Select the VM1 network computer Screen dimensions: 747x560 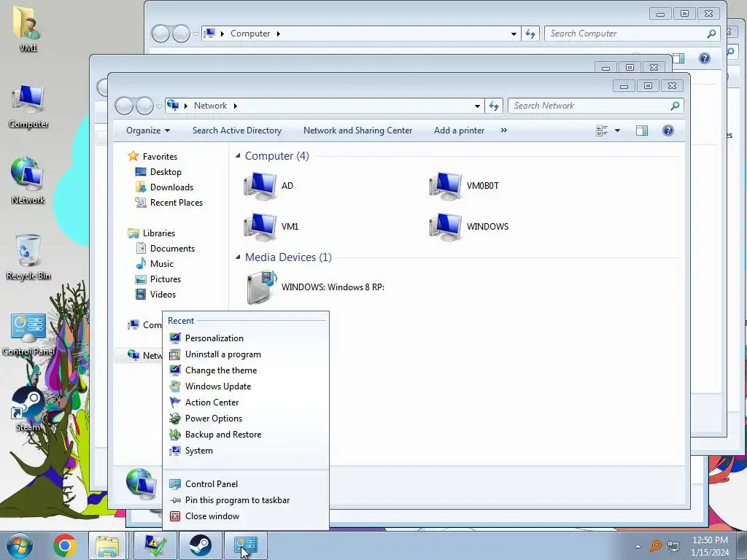coord(271,227)
